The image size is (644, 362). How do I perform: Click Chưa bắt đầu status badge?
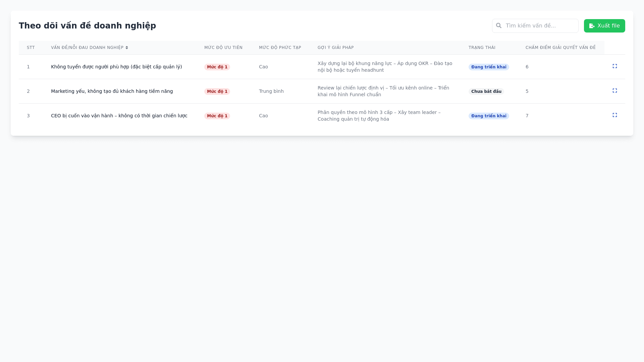[486, 92]
